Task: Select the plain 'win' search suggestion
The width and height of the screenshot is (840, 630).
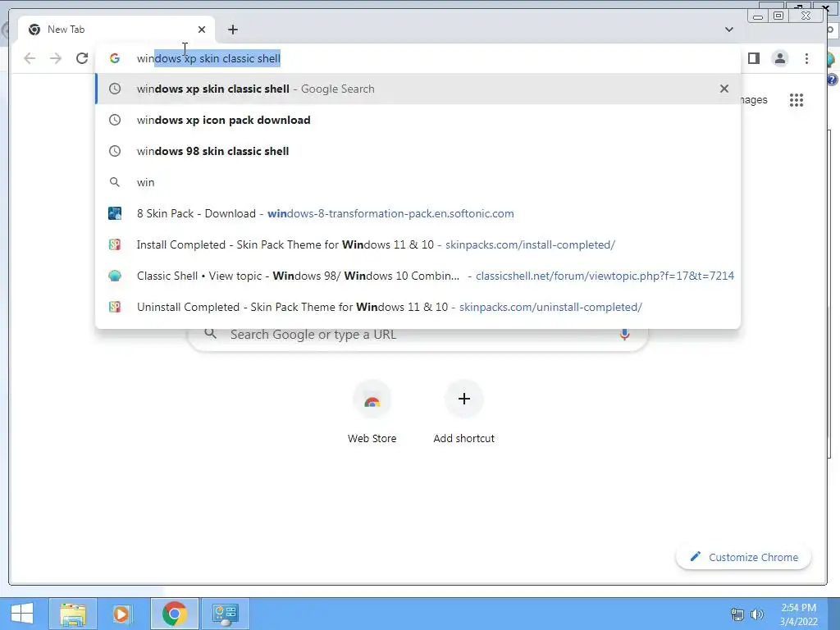Action: point(418,182)
